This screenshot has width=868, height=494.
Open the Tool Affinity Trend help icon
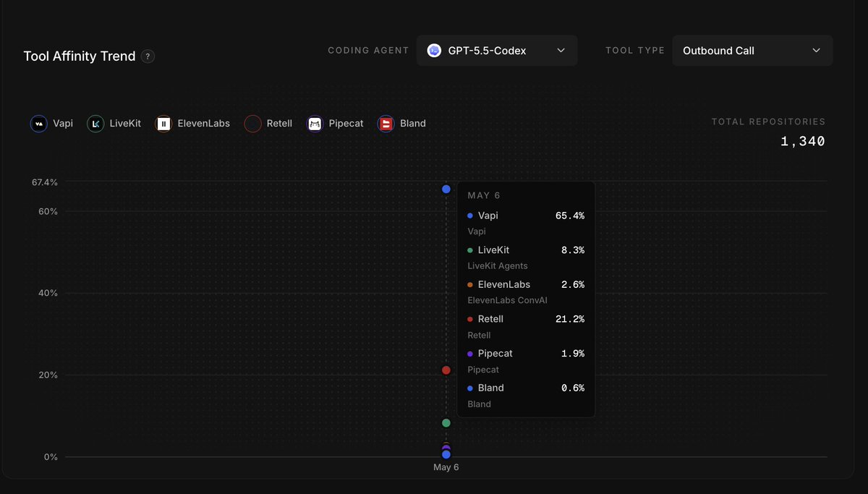point(148,56)
